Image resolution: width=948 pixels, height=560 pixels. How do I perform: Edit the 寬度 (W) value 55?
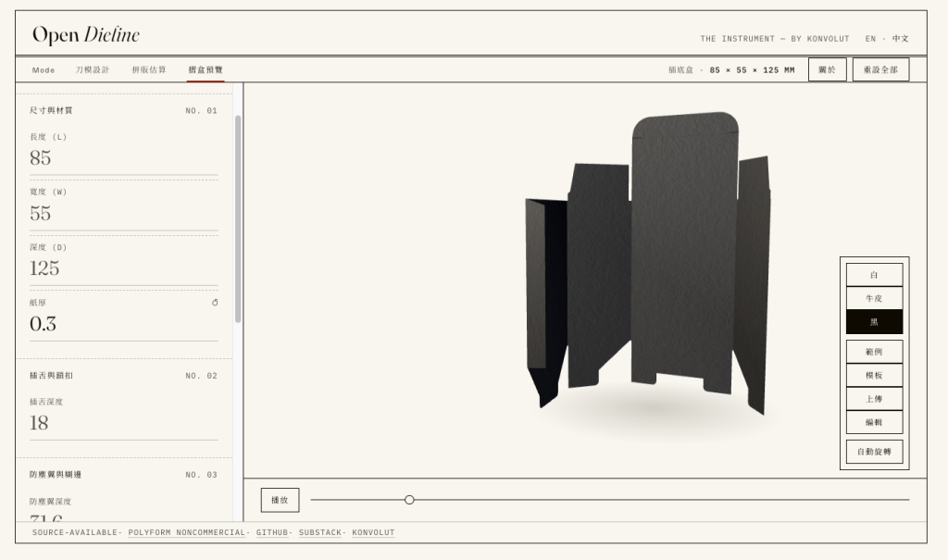[x=123, y=214]
